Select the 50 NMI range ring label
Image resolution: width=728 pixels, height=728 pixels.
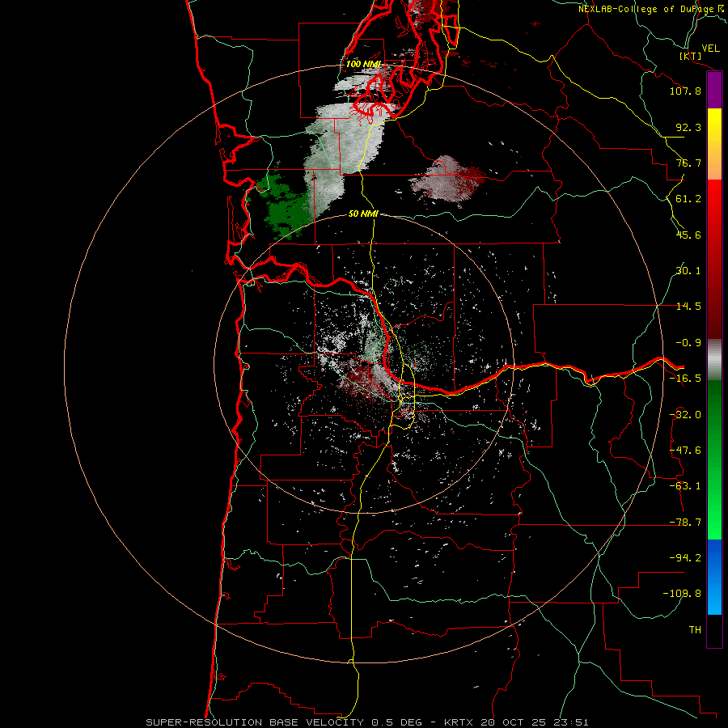pyautogui.click(x=363, y=214)
